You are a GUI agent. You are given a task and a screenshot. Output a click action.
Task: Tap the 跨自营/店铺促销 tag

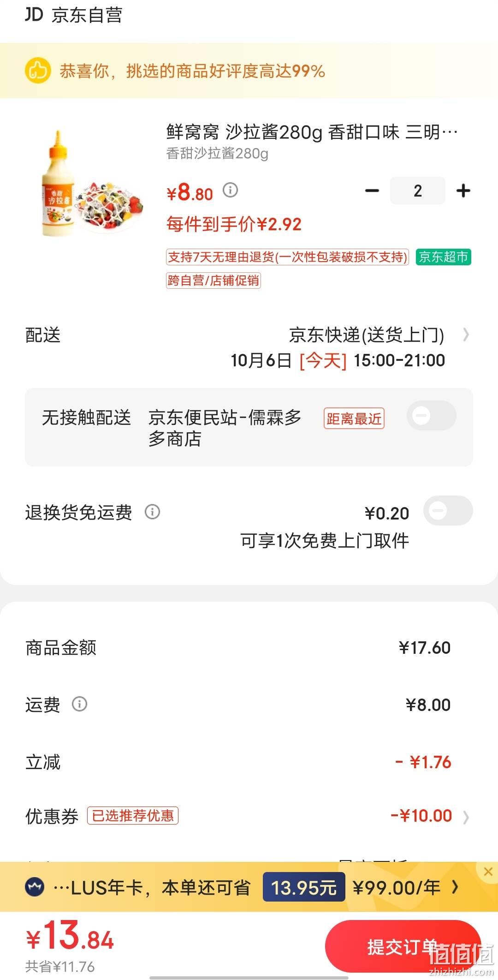coord(213,280)
